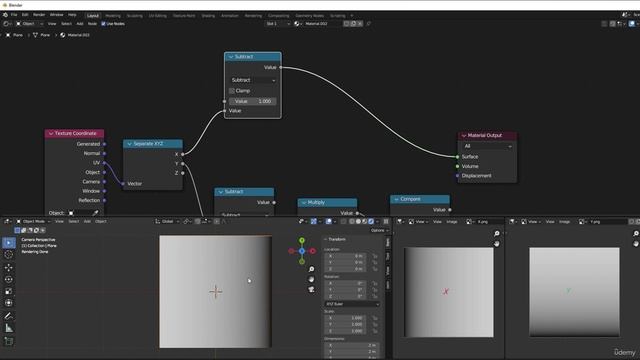This screenshot has height=360, width=640.
Task: Select the Measure tool in viewport toolbar
Action: pyautogui.click(x=9, y=328)
